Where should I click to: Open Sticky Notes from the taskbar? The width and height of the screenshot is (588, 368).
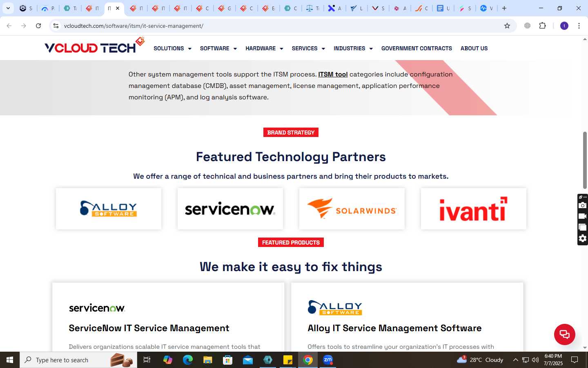[x=287, y=360]
